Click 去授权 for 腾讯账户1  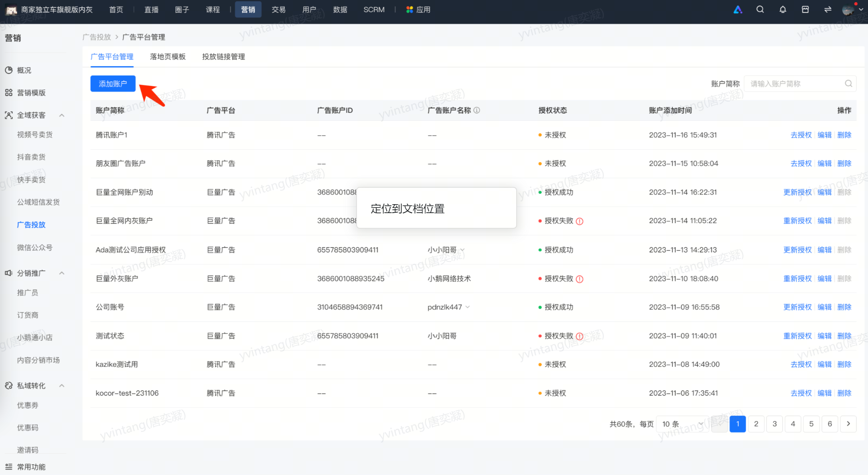[801, 135]
